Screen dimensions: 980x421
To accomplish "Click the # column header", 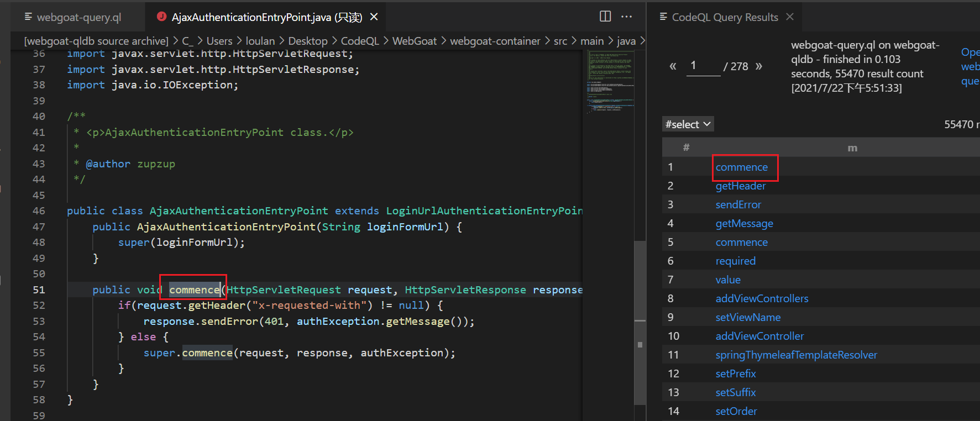I will [686, 147].
